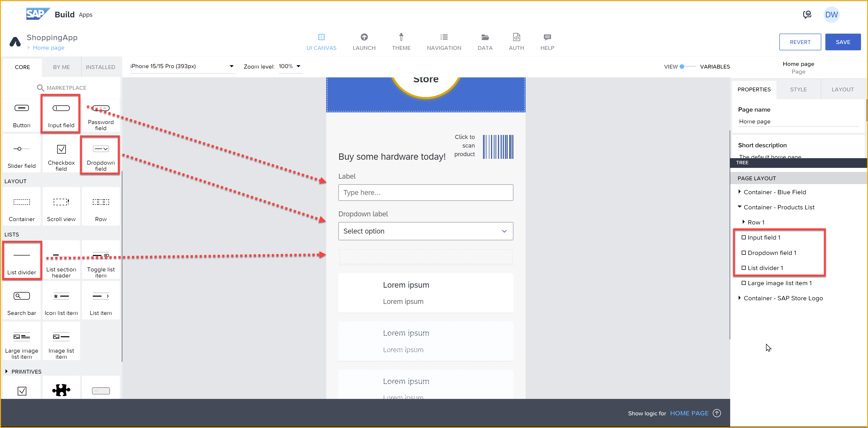Select the Button component icon
The image size is (868, 428).
(22, 108)
